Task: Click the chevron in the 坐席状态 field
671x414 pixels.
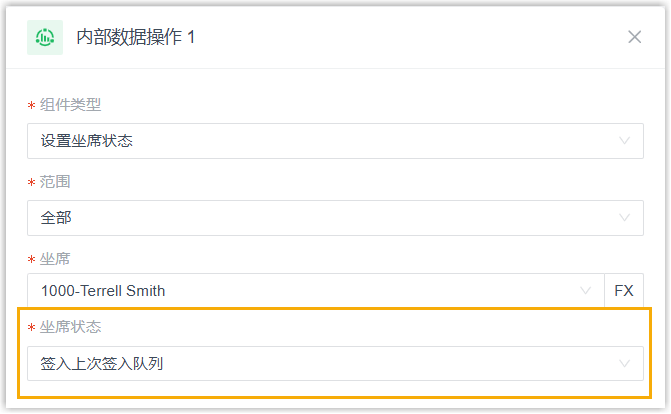Action: pyautogui.click(x=626, y=364)
